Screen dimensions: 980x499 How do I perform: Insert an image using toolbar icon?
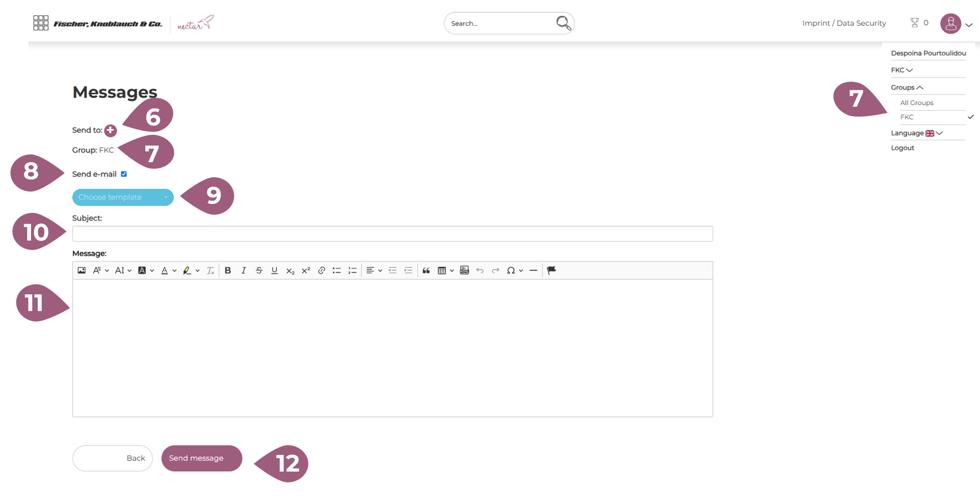tap(81, 271)
